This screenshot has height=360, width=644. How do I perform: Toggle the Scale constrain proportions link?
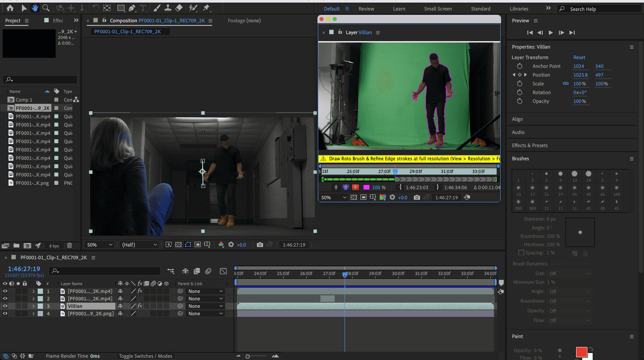[x=566, y=83]
